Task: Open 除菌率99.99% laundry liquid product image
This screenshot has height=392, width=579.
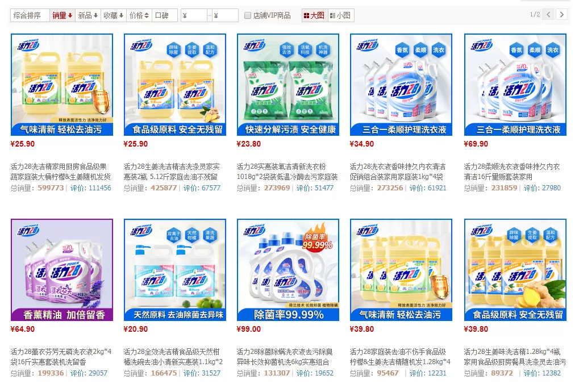Action: (288, 270)
